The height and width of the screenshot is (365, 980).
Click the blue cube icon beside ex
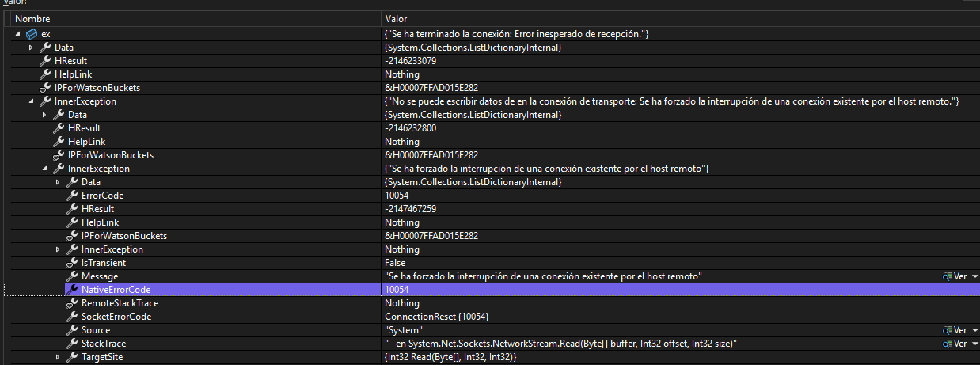coord(32,34)
